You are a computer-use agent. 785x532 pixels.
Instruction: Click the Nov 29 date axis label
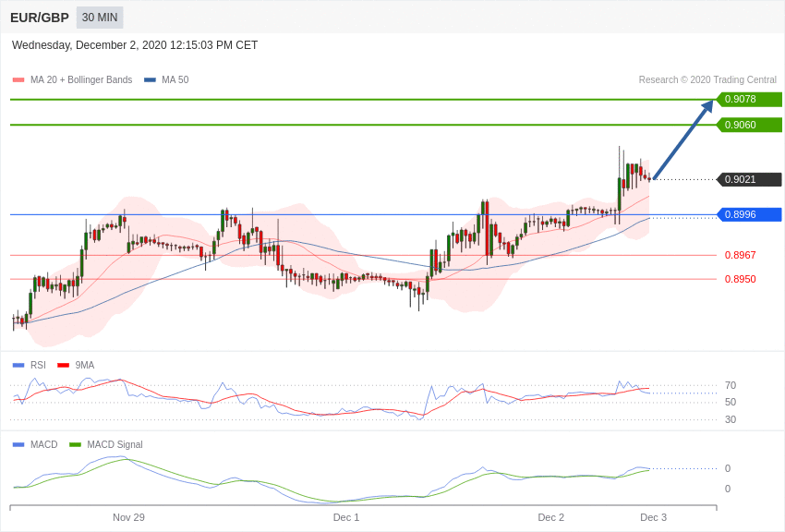coord(128,517)
